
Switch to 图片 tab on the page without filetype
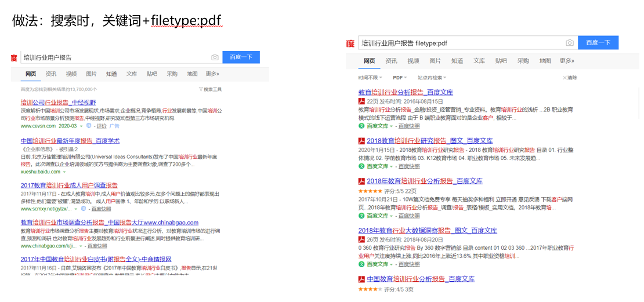click(91, 74)
